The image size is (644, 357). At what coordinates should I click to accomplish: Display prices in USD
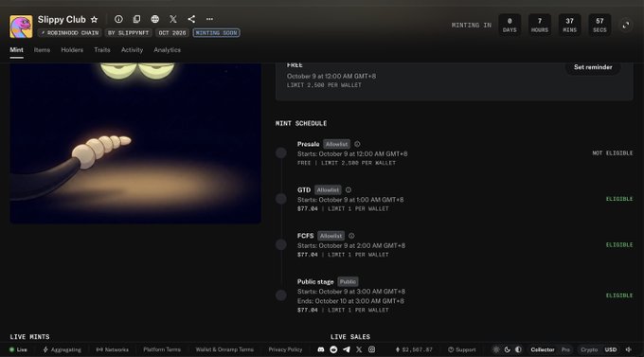point(611,349)
